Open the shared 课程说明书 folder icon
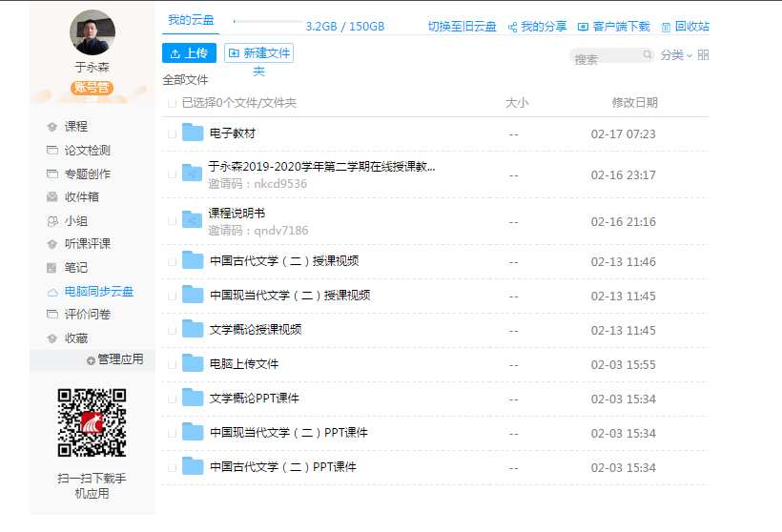The image size is (782, 532). pyautogui.click(x=193, y=221)
